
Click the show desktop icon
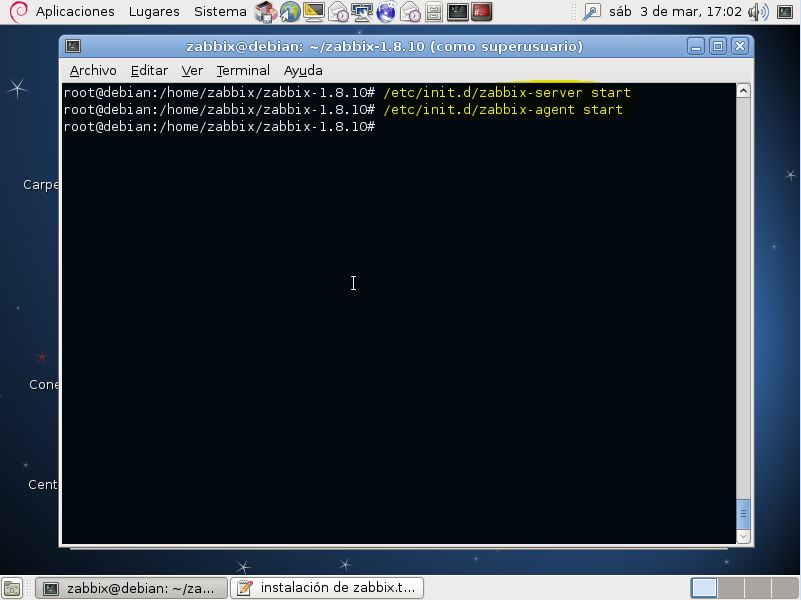(x=11, y=588)
